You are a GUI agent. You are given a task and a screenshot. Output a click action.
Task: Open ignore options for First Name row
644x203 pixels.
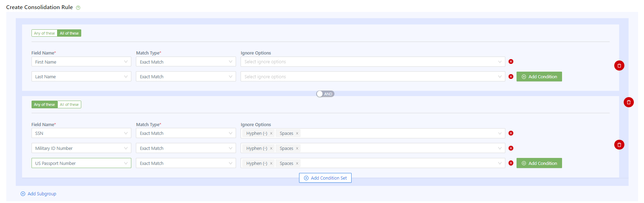tap(373, 62)
